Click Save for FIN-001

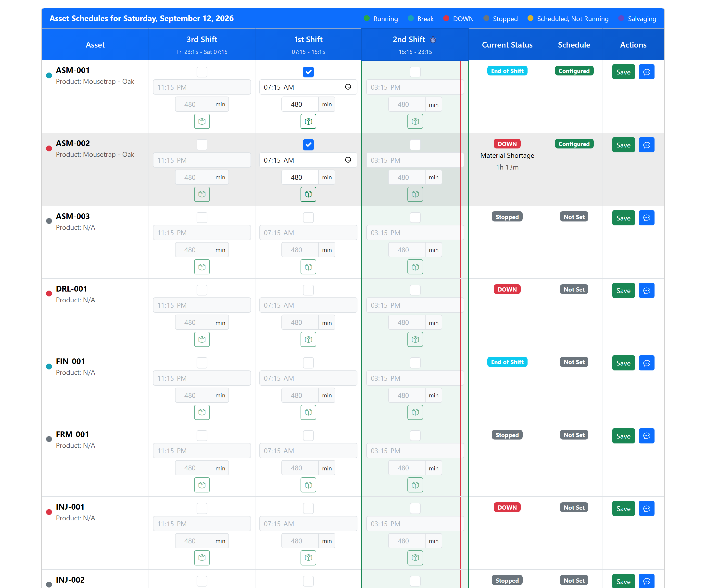point(623,363)
